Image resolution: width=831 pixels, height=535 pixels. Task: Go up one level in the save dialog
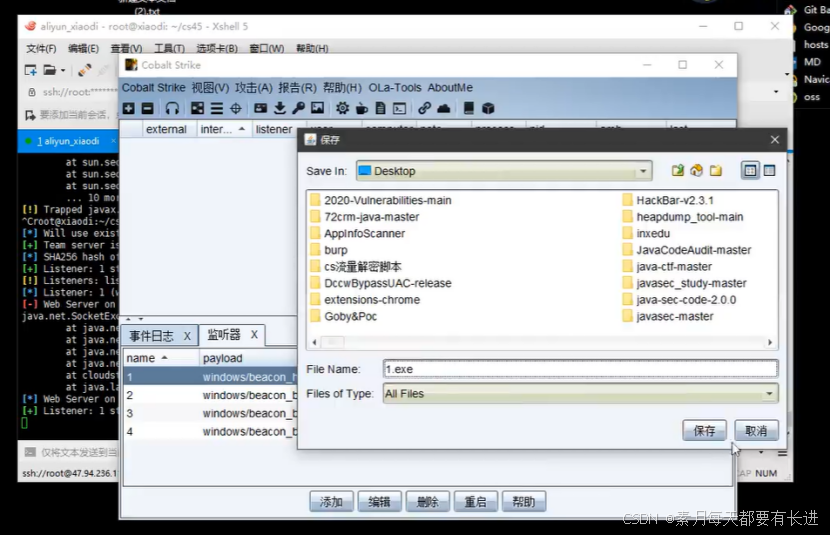pyautogui.click(x=677, y=170)
